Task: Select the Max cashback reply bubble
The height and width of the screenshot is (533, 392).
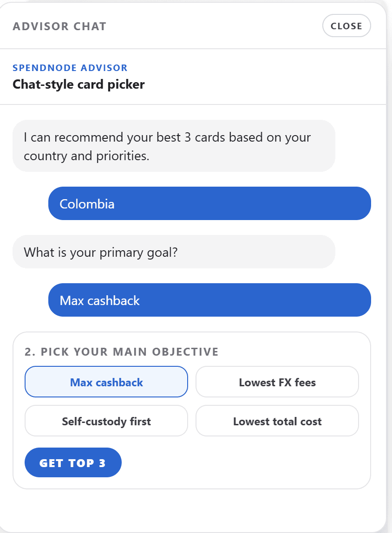Action: 209,300
